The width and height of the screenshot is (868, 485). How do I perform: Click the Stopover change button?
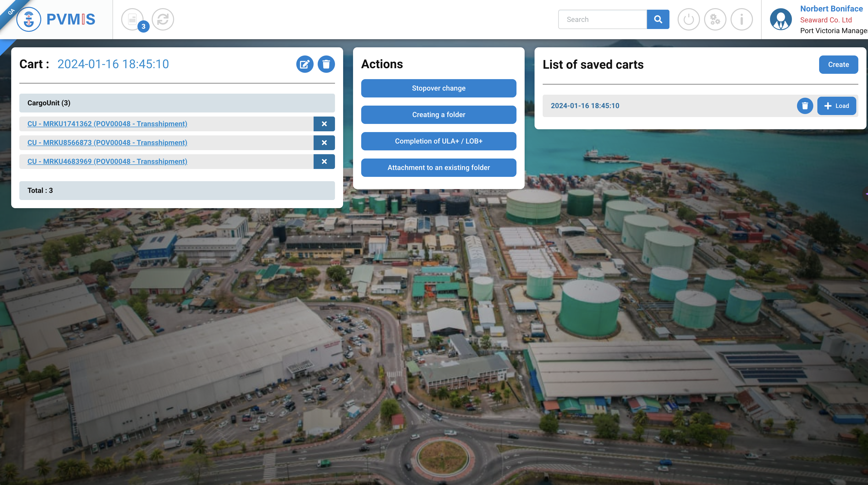(x=438, y=88)
